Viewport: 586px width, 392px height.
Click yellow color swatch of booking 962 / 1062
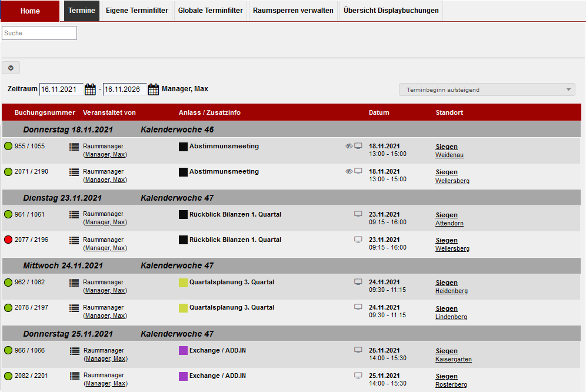coord(183,283)
